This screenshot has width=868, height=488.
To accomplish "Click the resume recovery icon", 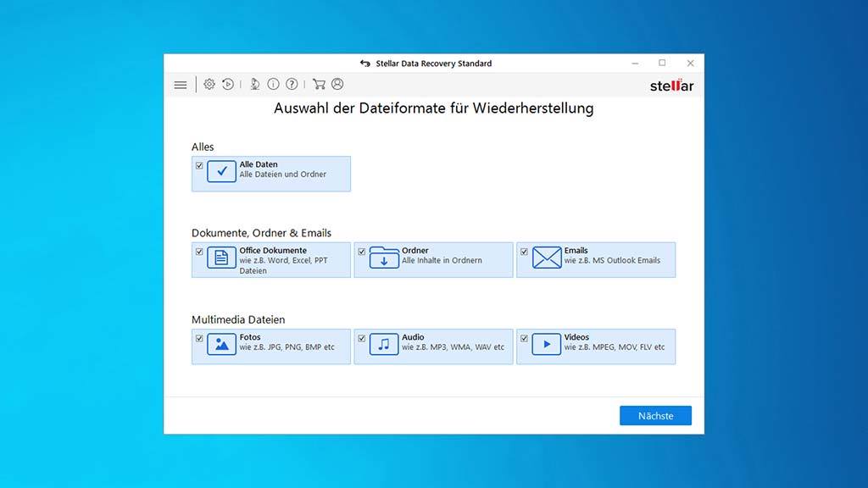I will pos(228,84).
